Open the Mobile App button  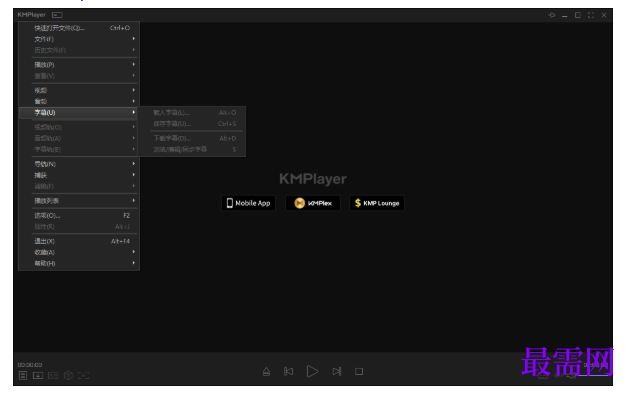248,203
